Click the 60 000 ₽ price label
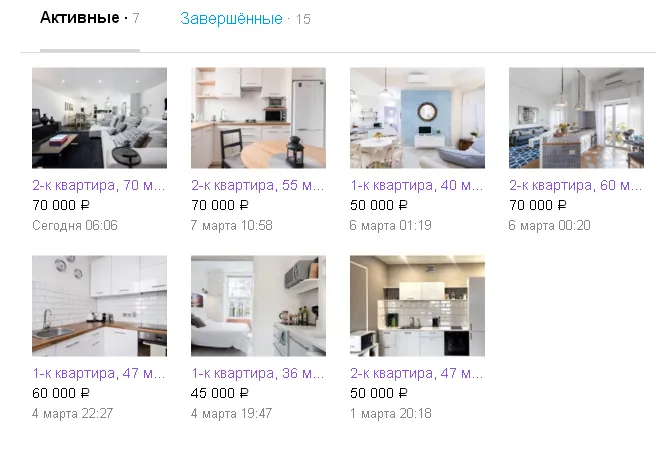672x458 pixels. tap(61, 393)
